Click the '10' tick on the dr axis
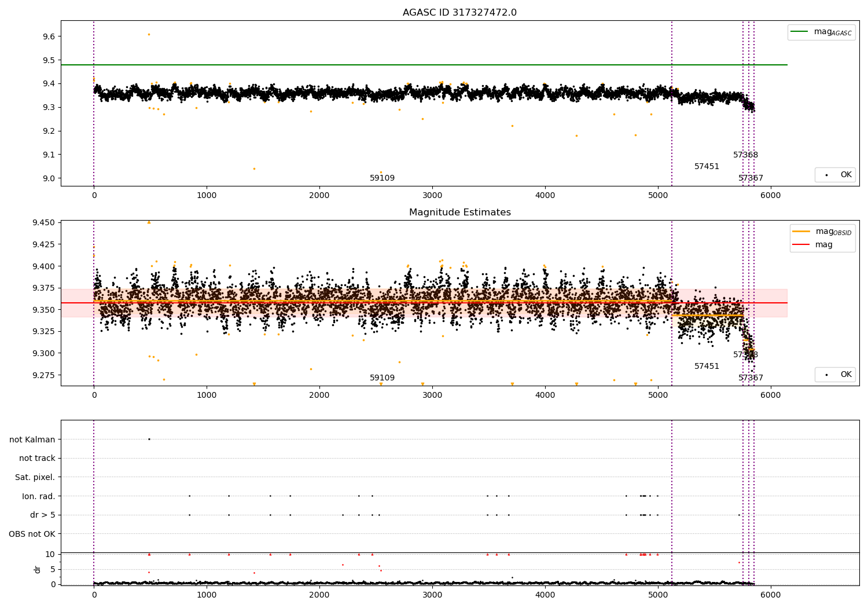This screenshot has width=868, height=608. point(50,554)
